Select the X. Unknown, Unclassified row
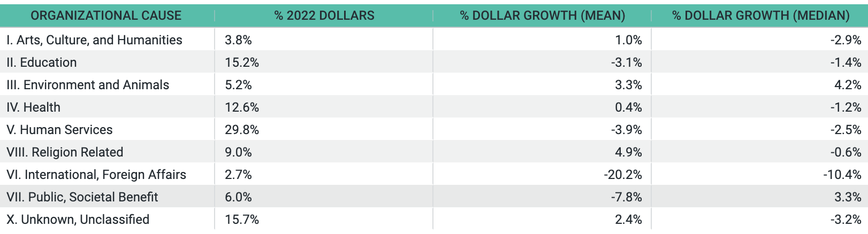Viewport: 868px width, 234px height. (x=434, y=219)
